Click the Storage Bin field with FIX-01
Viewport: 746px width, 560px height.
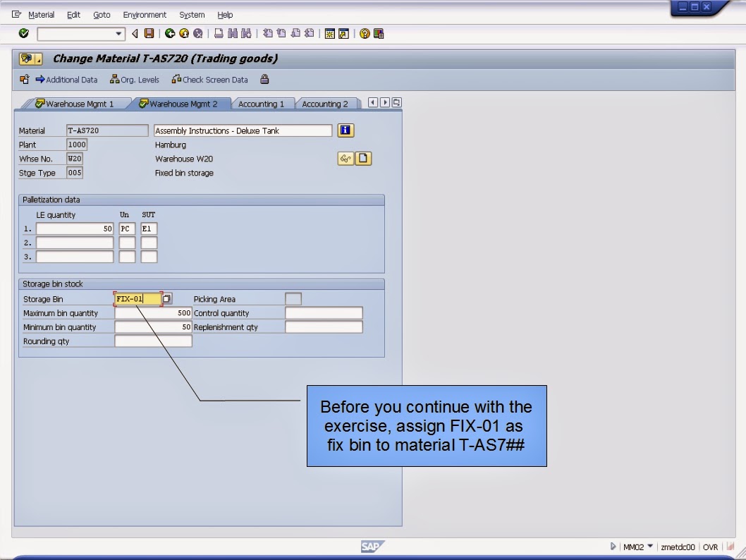(x=138, y=299)
